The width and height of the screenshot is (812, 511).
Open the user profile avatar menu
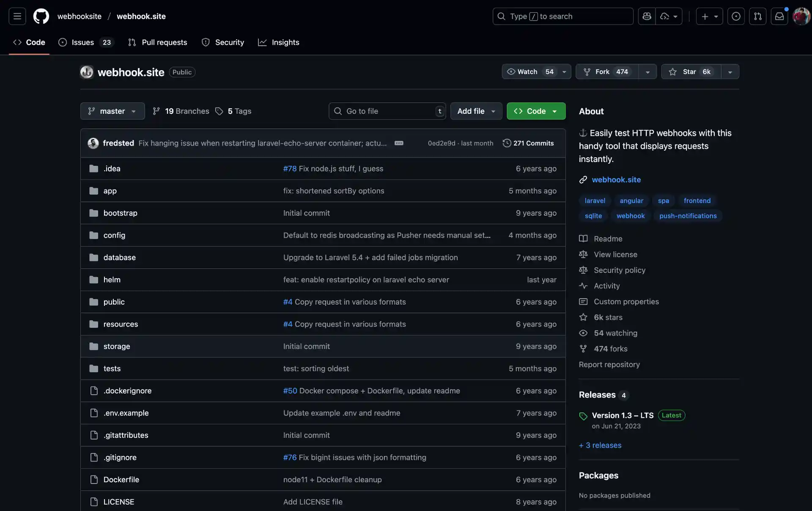tap(801, 16)
